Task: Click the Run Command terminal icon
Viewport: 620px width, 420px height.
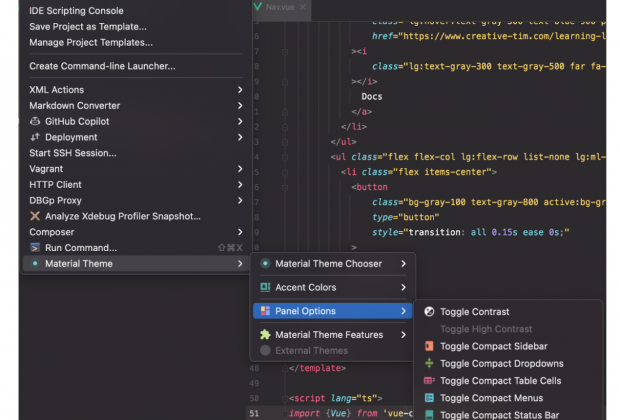Action: point(35,248)
